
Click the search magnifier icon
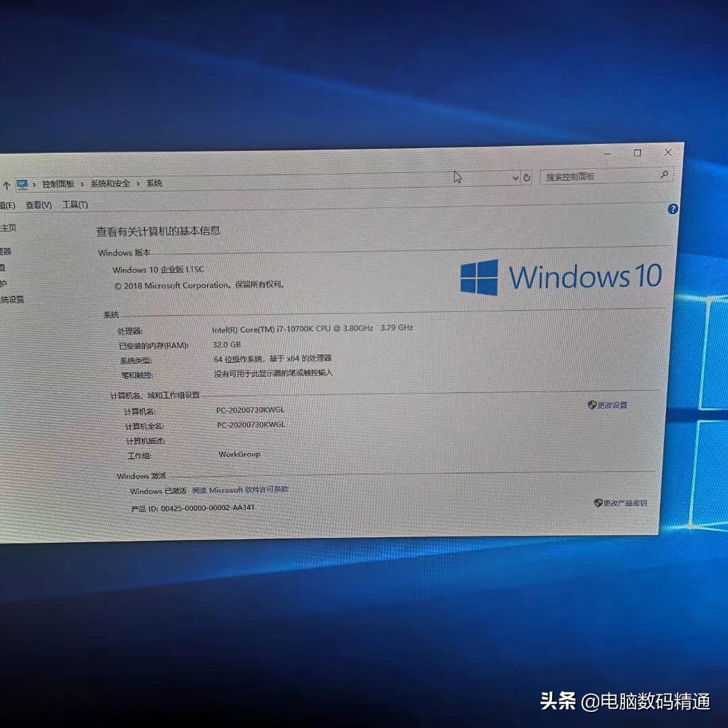tap(664, 175)
